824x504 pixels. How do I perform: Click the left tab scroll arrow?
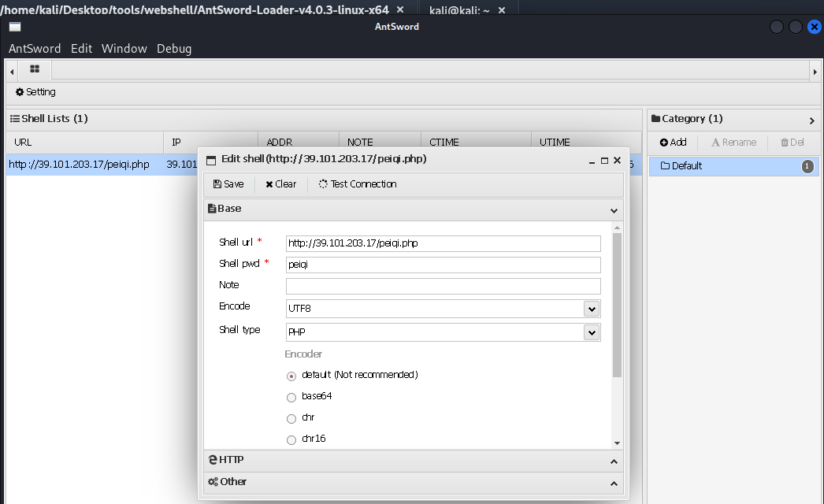(x=12, y=72)
